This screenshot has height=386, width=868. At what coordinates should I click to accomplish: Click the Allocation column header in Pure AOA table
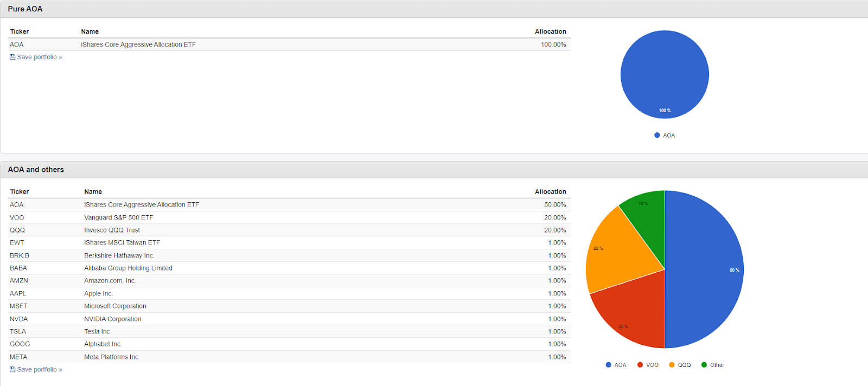click(x=550, y=31)
